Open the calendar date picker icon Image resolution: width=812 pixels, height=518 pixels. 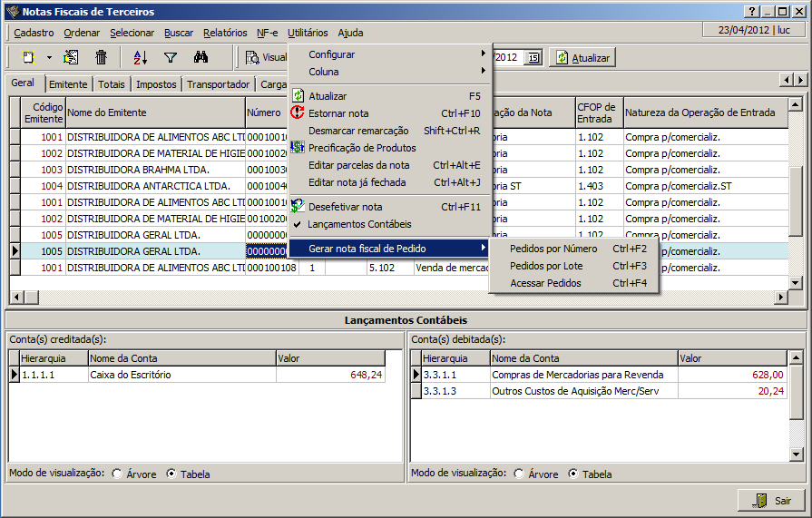click(x=533, y=57)
